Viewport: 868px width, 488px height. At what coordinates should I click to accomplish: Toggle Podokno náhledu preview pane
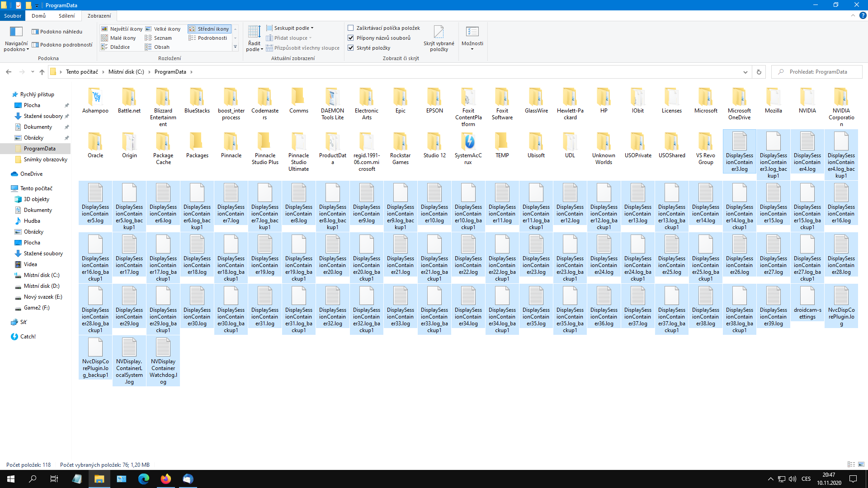pyautogui.click(x=57, y=32)
